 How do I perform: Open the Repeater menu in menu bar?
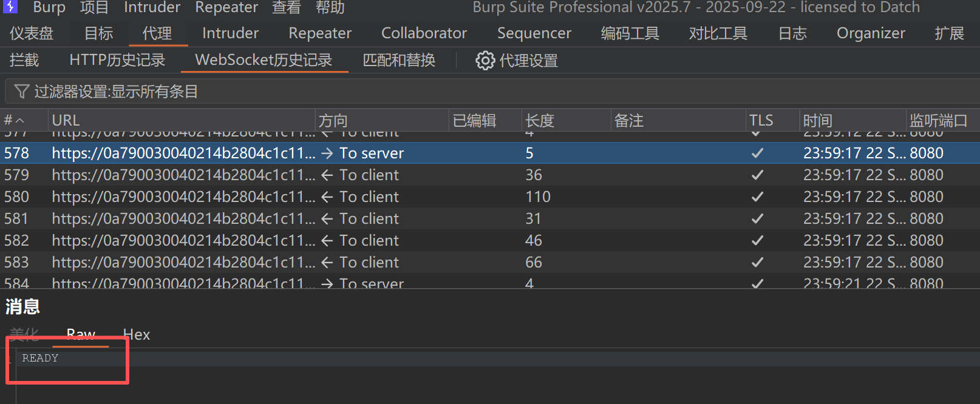226,7
